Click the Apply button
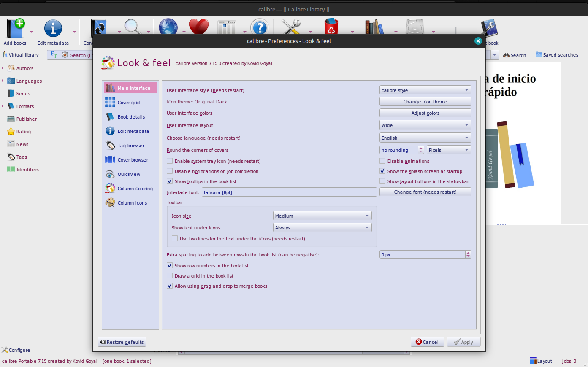This screenshot has width=588, height=367. (463, 342)
